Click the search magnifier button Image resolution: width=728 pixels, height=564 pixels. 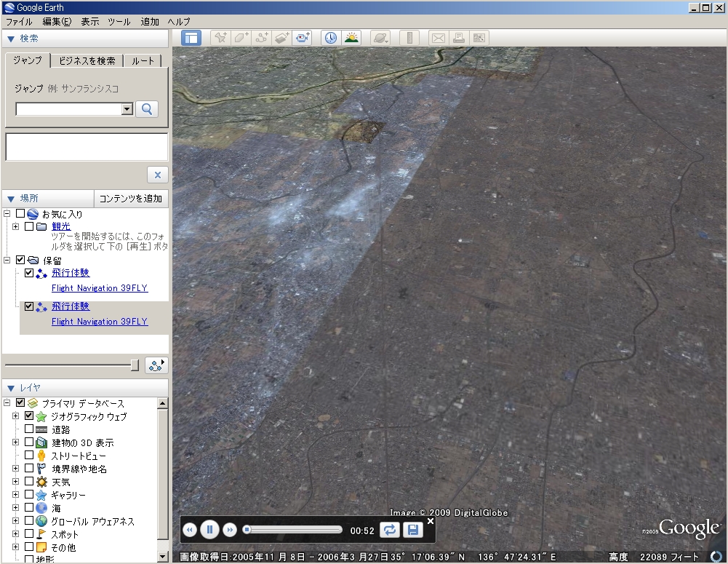tap(147, 109)
